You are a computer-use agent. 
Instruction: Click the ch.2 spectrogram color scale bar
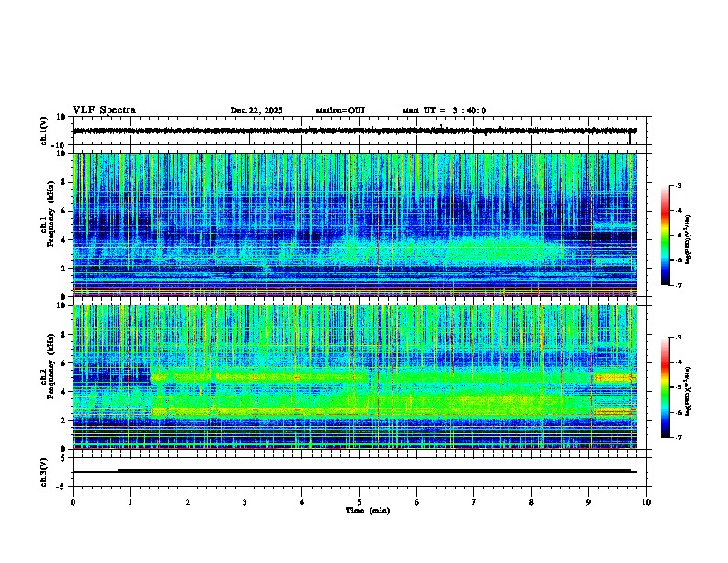point(665,387)
